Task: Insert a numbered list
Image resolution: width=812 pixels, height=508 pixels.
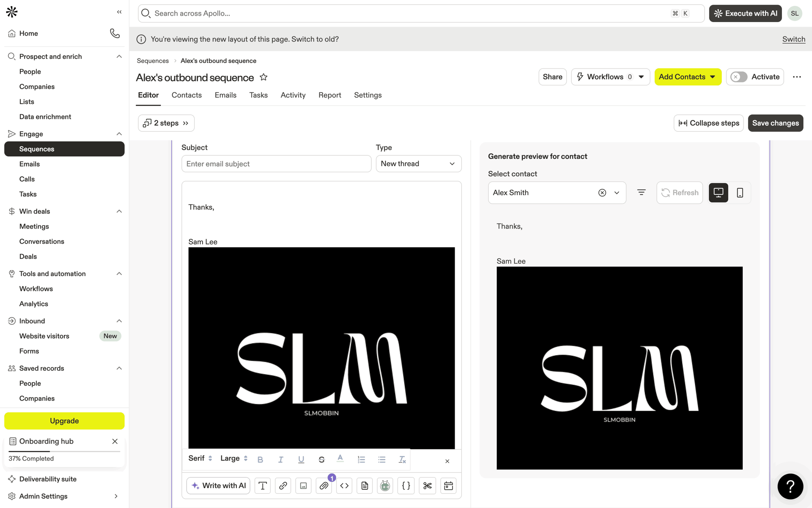Action: coord(361,459)
